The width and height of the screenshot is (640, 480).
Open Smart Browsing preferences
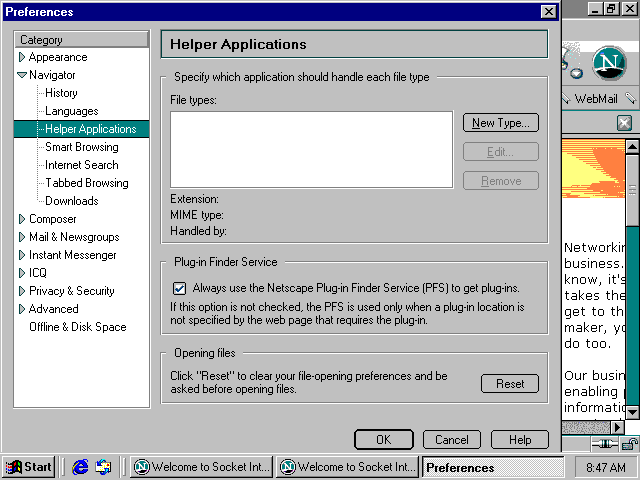(82, 147)
